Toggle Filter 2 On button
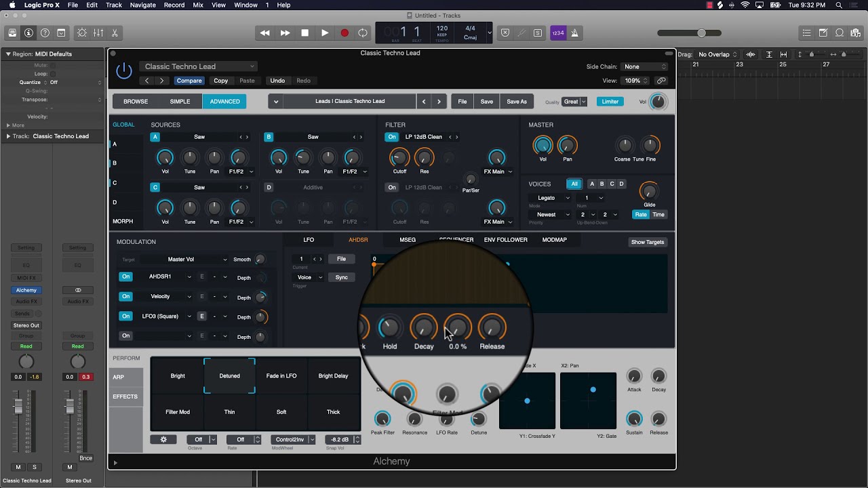 point(392,187)
